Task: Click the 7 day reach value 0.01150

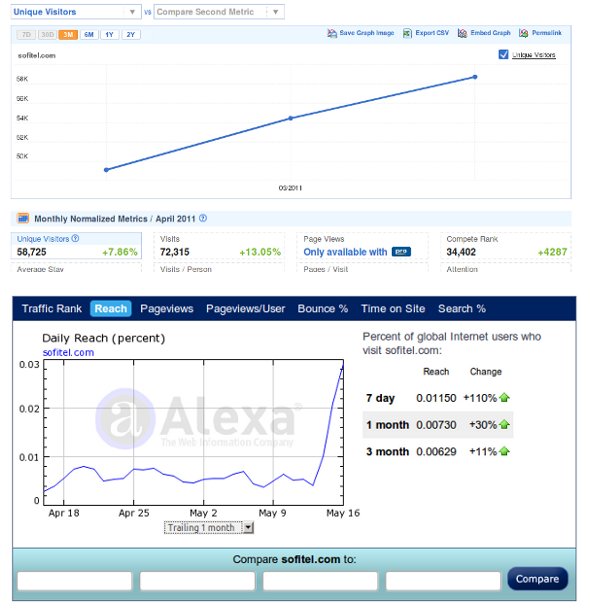Action: tap(436, 398)
